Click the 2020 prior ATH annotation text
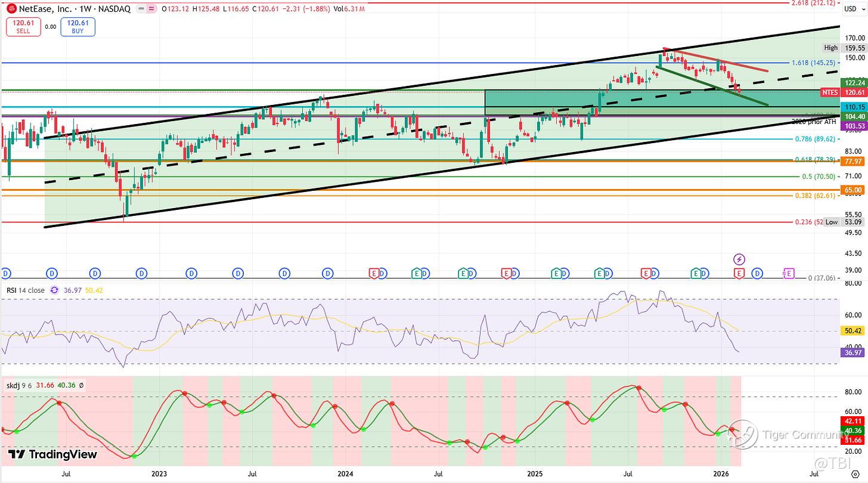Screen dimensions: 868x483 tap(813, 122)
